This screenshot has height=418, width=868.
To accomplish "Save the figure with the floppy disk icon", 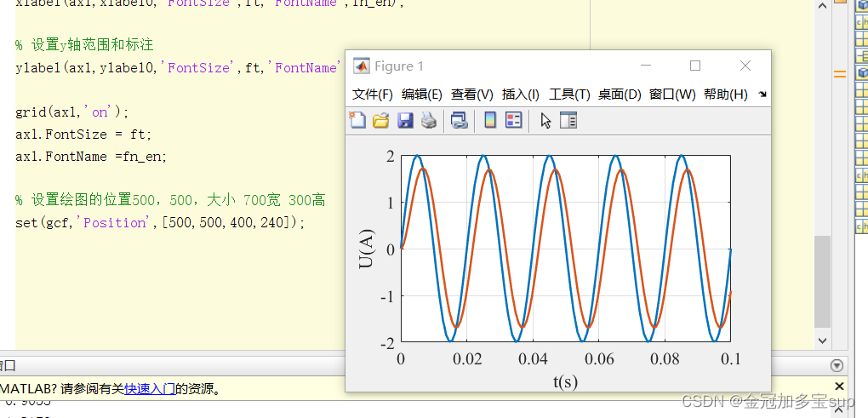I will pos(405,120).
